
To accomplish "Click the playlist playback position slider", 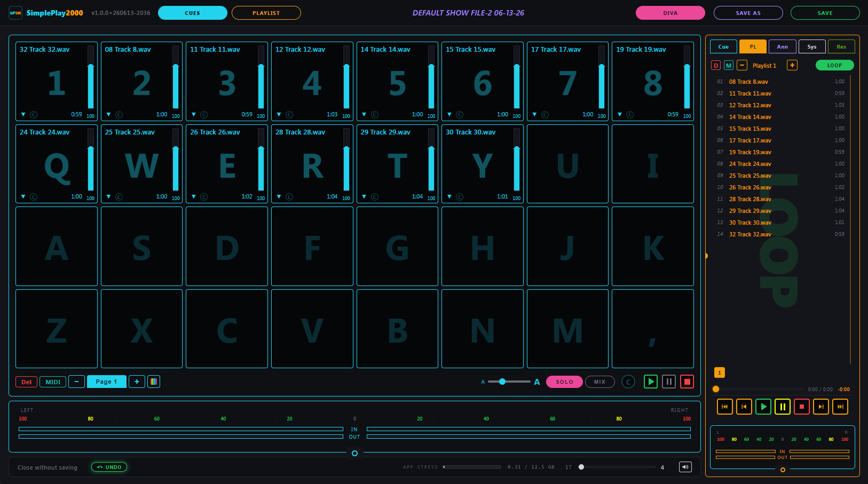I will click(x=758, y=389).
